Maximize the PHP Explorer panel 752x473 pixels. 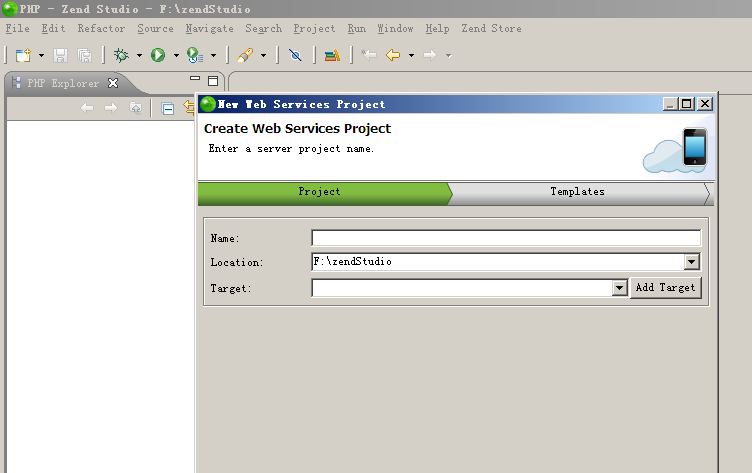click(x=213, y=81)
